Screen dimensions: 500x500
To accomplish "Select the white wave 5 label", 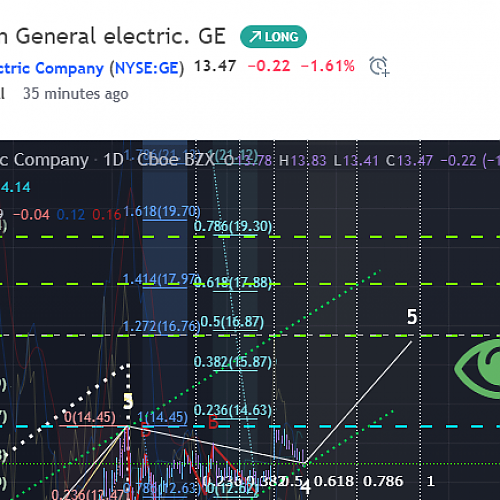I will point(412,317).
